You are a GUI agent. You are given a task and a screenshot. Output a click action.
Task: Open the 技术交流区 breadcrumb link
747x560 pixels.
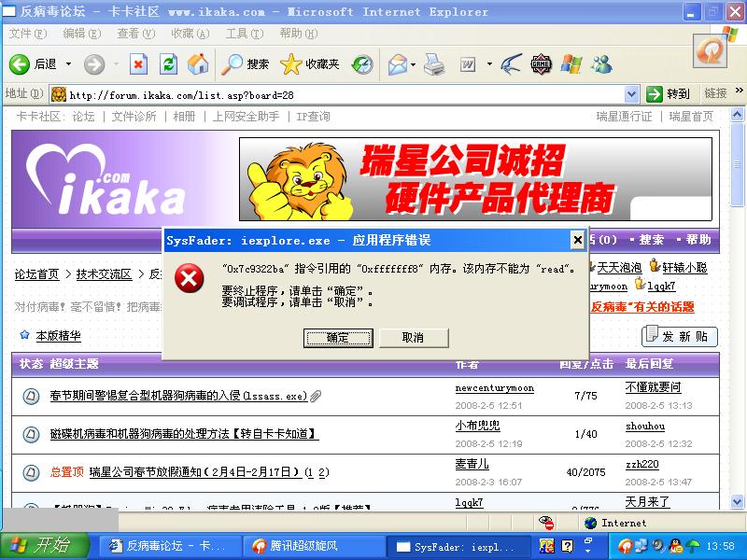(104, 274)
